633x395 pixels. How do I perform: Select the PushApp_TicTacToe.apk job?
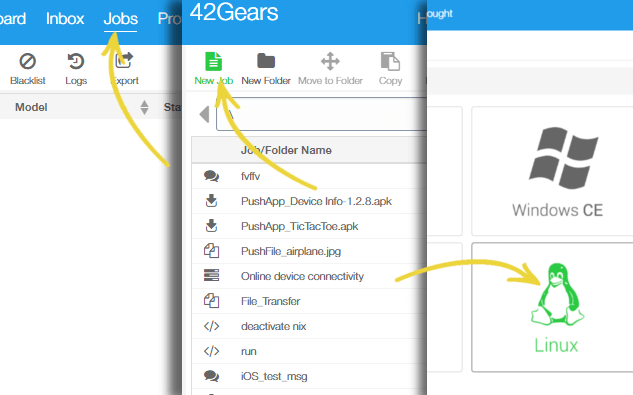(309, 226)
